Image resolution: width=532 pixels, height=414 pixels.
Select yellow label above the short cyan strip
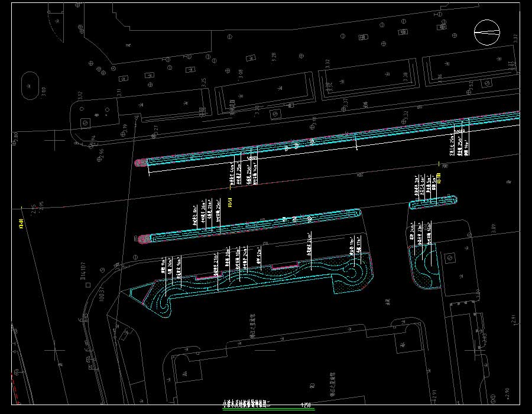(x=438, y=177)
